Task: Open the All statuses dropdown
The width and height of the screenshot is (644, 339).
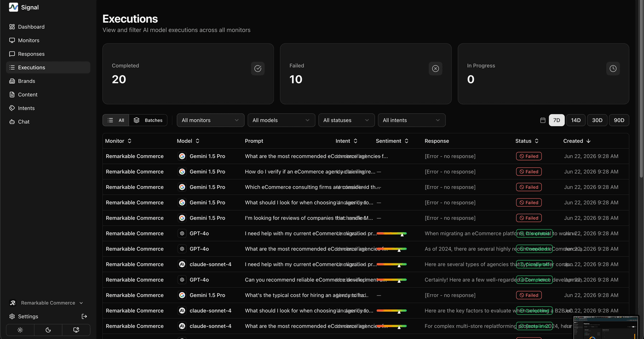Action: [346, 120]
